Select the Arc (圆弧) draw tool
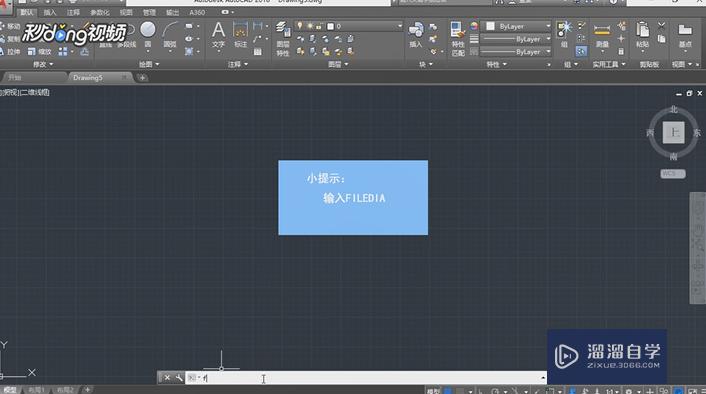This screenshot has width=706, height=394. click(x=170, y=31)
